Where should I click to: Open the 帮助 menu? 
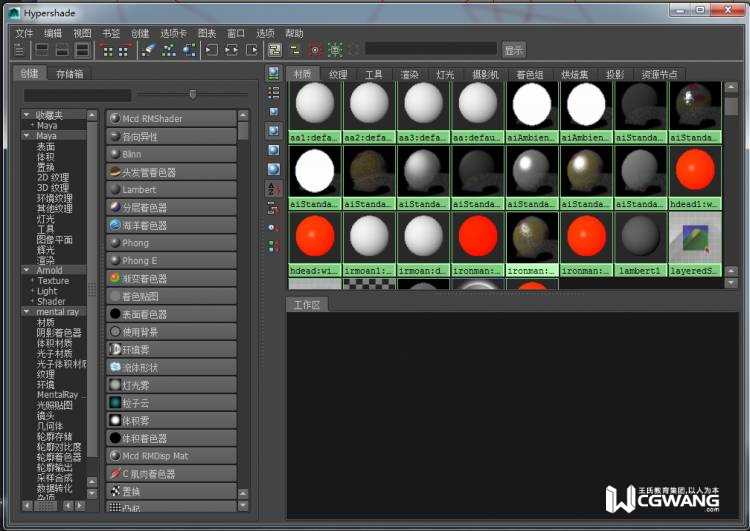[294, 33]
